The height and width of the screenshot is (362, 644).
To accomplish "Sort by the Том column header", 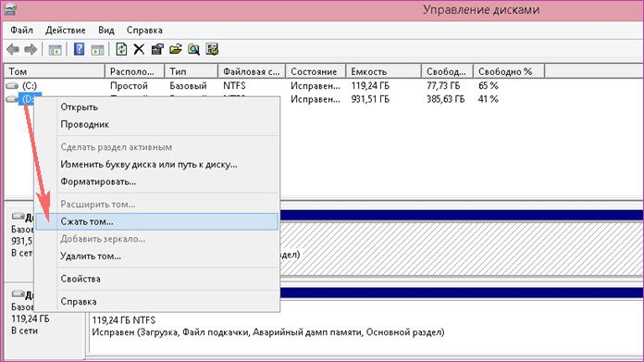I will point(55,71).
